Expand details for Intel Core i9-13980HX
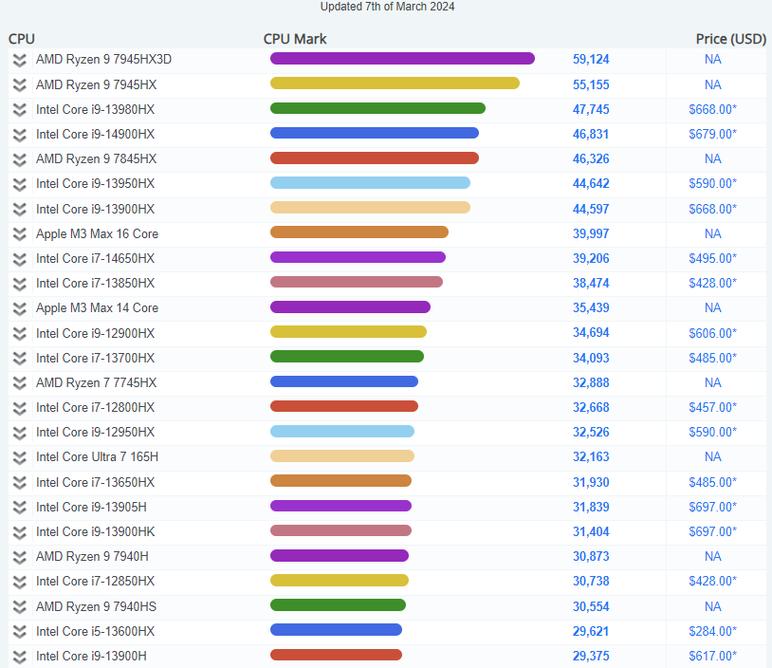Screen dimensions: 772x668 tap(19, 109)
